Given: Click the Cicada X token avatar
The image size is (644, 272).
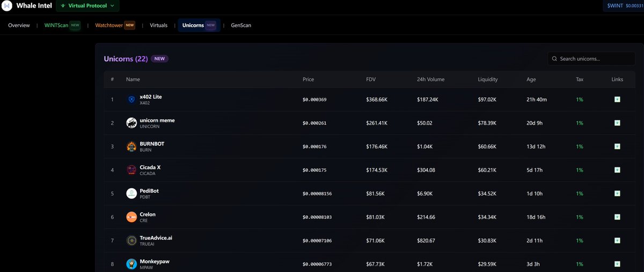Looking at the screenshot, I should click(x=131, y=170).
